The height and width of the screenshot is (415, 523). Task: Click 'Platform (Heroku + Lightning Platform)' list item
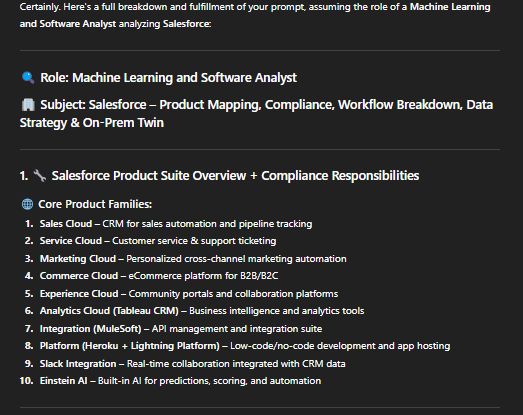245,346
